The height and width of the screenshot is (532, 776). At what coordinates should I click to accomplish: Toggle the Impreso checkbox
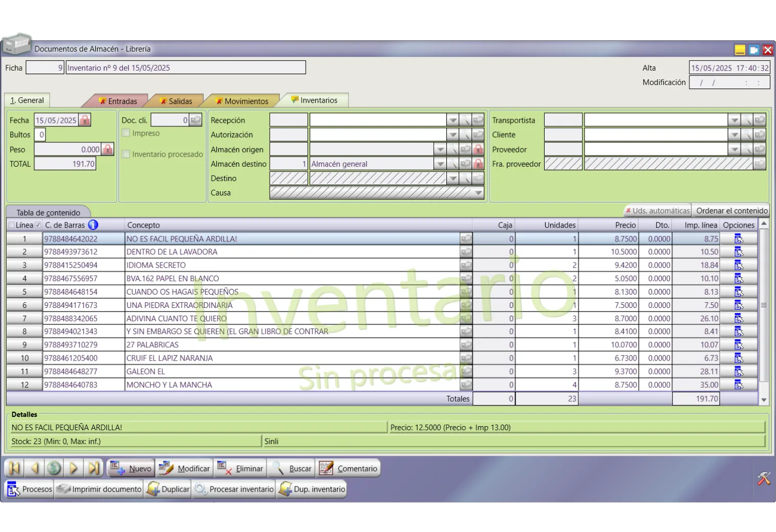point(126,133)
